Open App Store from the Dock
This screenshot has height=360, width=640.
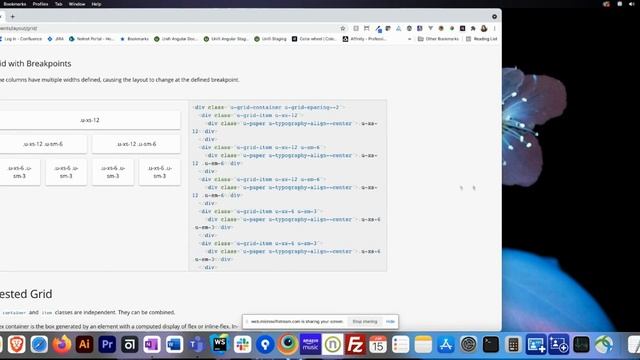[446, 345]
